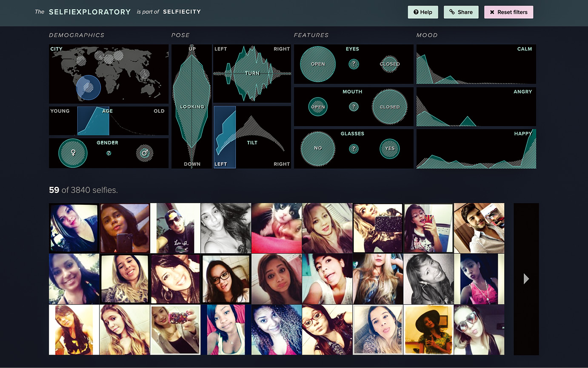Image resolution: width=588 pixels, height=368 pixels.
Task: Click the '59 of 3840 selfies.' count
Action: 83,190
